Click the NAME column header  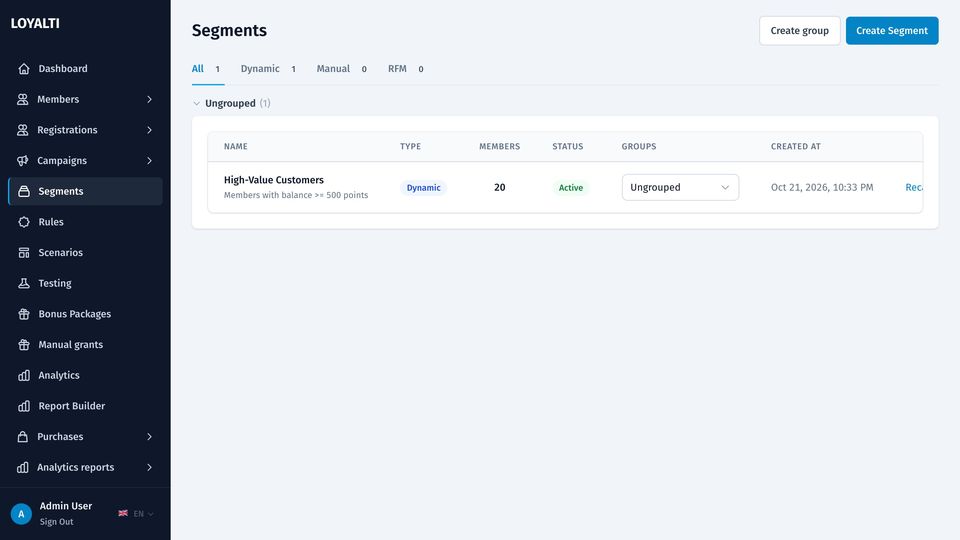[236, 146]
